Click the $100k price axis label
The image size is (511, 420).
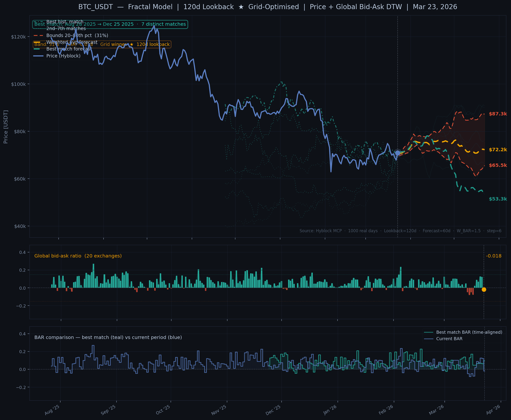tap(18, 84)
